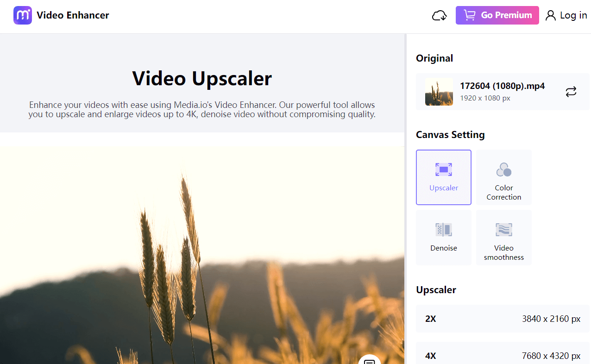Click the Original section heading

coord(434,58)
